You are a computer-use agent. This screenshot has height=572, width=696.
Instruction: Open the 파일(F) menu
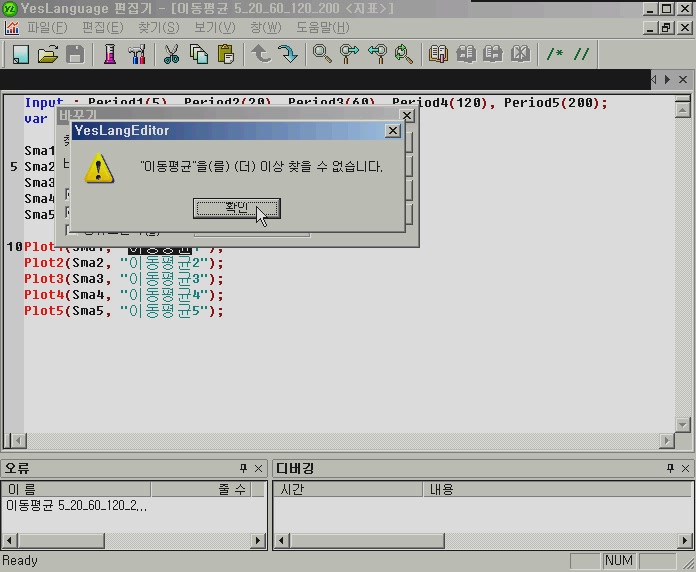pos(46,27)
